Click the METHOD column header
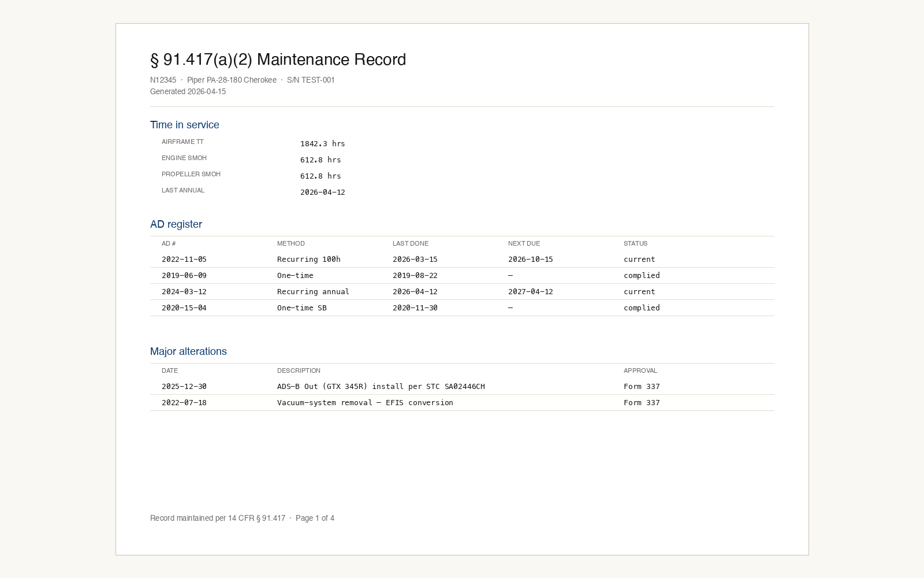924x578 pixels. point(291,243)
